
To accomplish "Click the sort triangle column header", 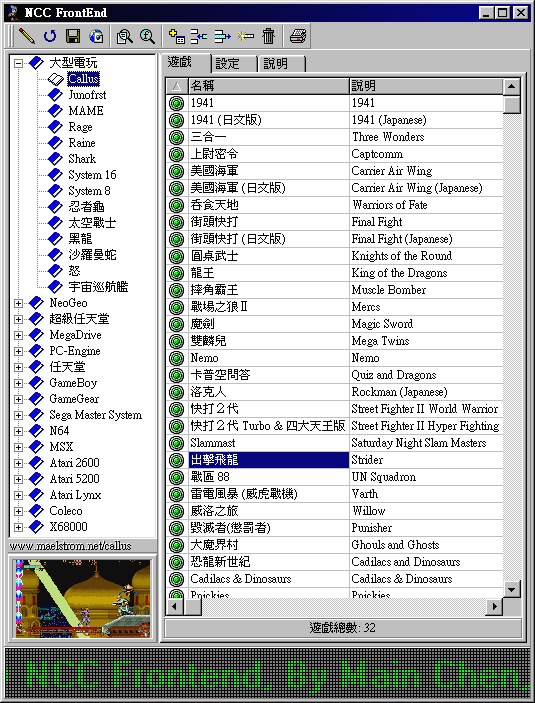I will click(177, 86).
